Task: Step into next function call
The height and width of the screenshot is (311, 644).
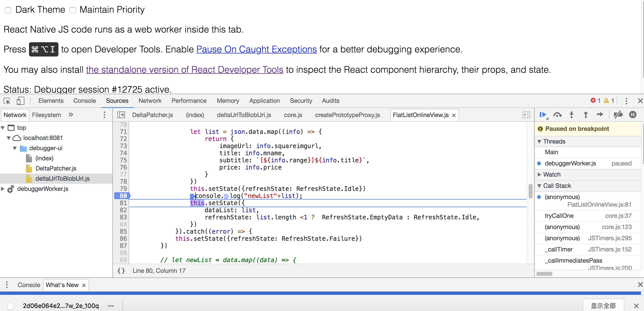Action: pyautogui.click(x=572, y=115)
